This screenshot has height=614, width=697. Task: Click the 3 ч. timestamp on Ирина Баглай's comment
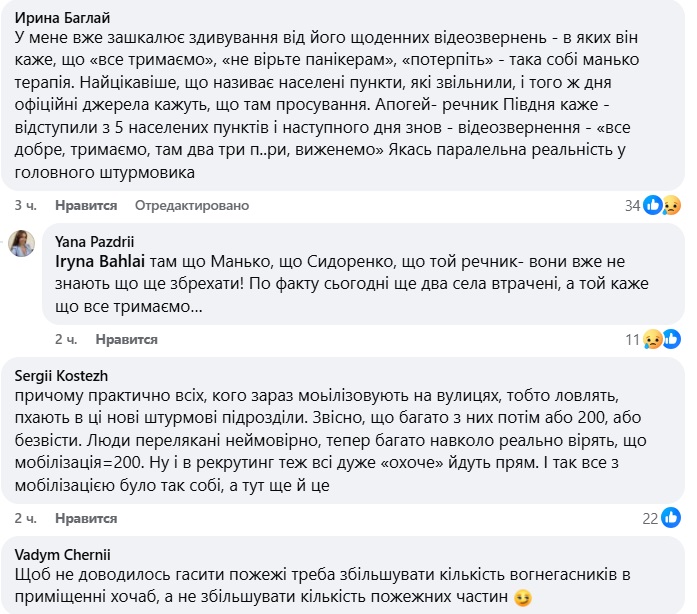pyautogui.click(x=26, y=205)
